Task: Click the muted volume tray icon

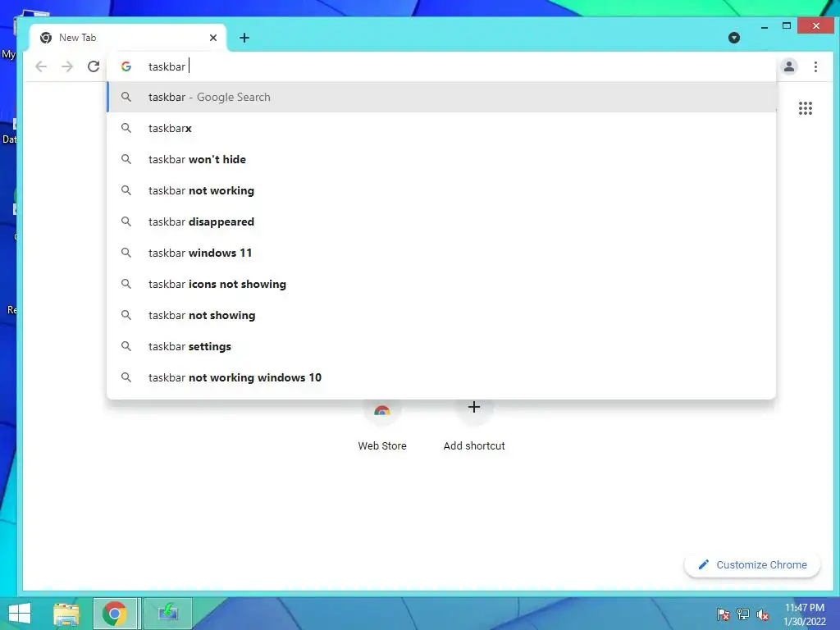Action: coord(762,614)
